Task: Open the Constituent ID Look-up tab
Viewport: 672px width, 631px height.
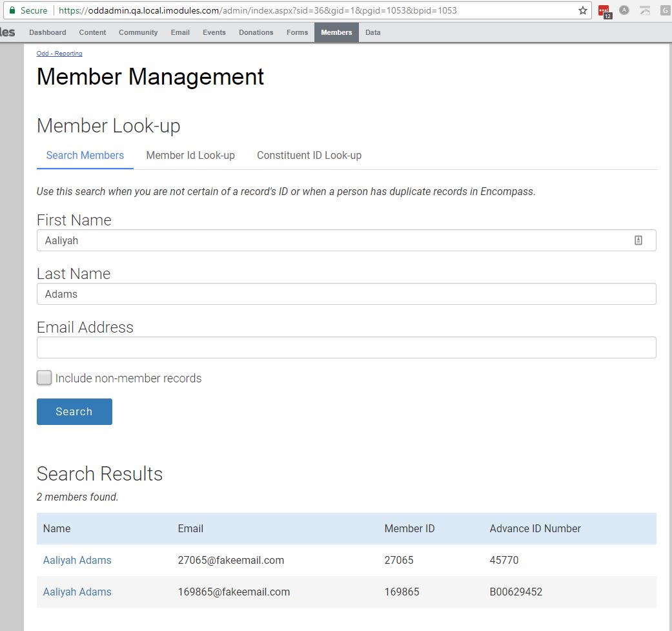Action: pyautogui.click(x=309, y=155)
